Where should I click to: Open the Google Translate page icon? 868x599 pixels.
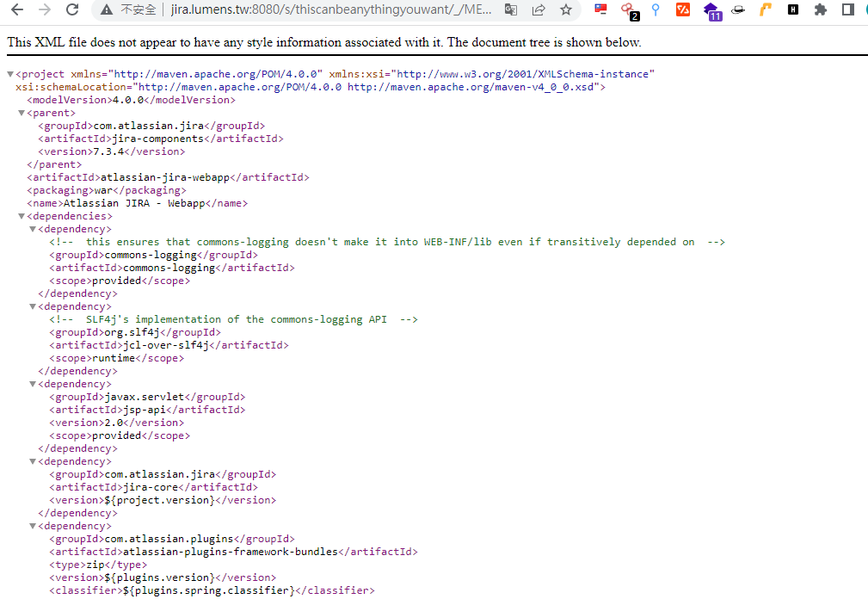511,9
